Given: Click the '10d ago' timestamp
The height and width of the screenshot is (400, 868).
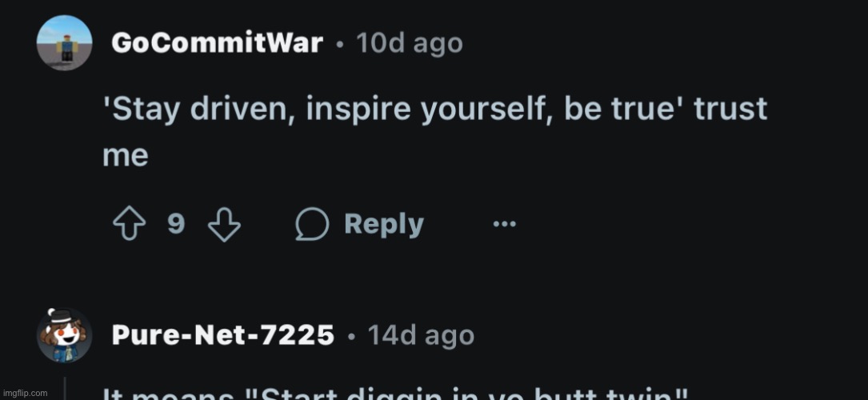Looking at the screenshot, I should click(409, 42).
